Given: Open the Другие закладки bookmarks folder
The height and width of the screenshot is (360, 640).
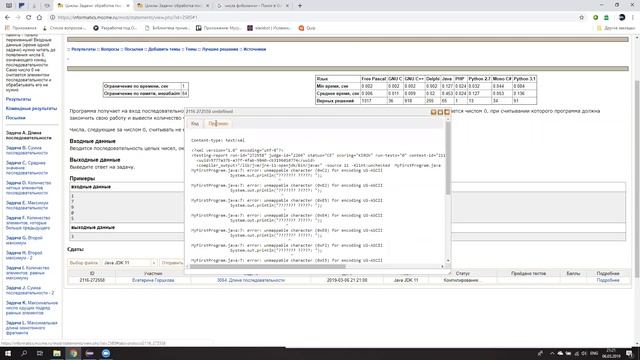Looking at the screenshot, I should click(x=616, y=28).
